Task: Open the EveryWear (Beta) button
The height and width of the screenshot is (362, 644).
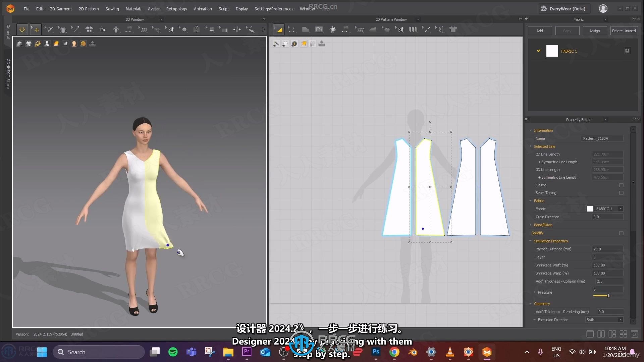Action: 563,9
